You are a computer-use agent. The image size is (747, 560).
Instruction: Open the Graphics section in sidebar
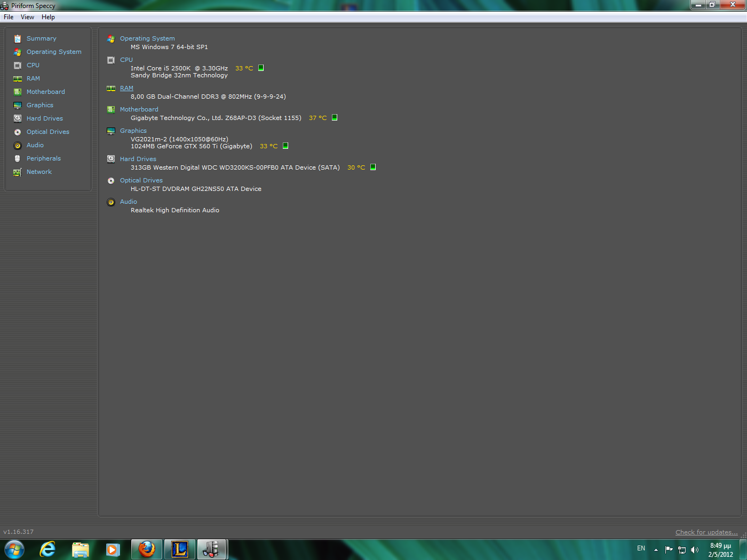tap(40, 105)
